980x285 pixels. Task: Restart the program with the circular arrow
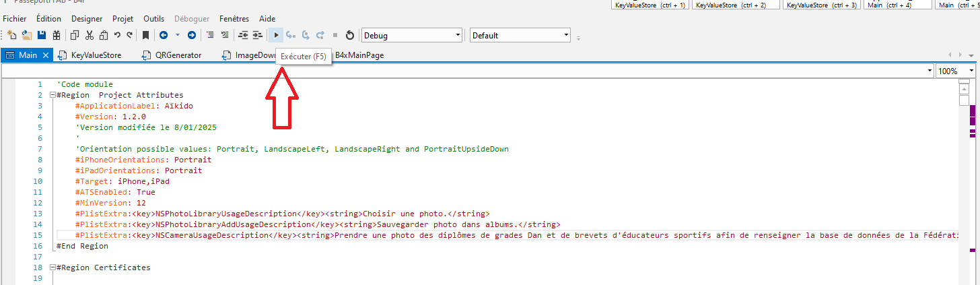[350, 35]
